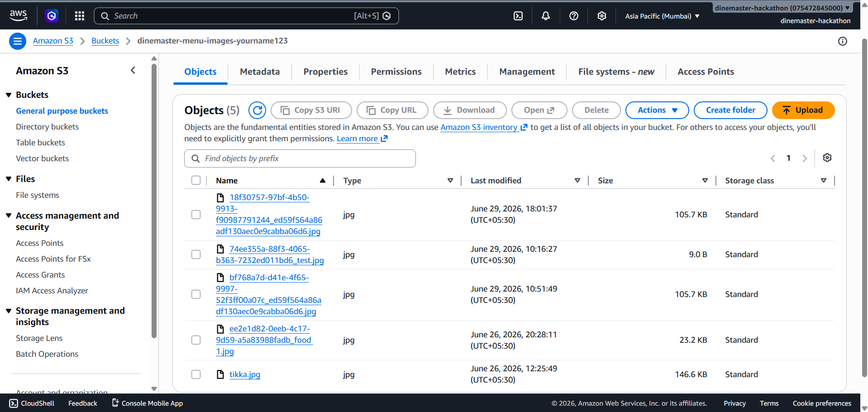Open the dinemaster-hackathon account menu
The width and height of the screenshot is (868, 412).
782,8
